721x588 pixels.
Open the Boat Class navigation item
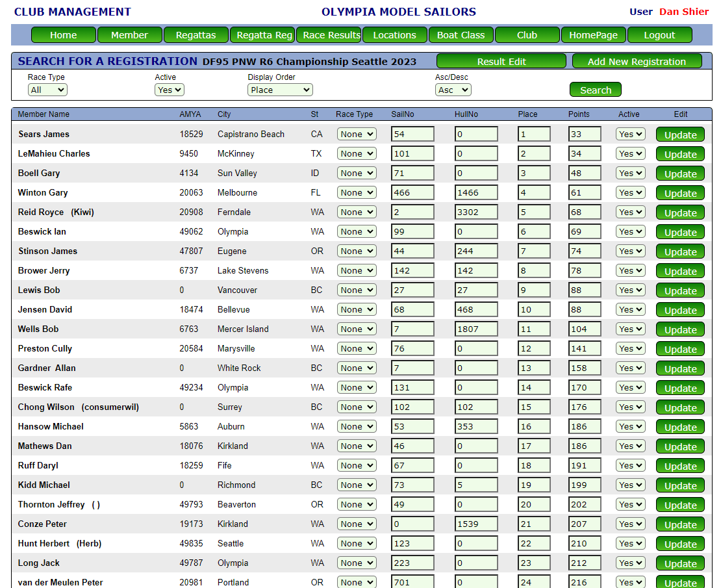461,35
